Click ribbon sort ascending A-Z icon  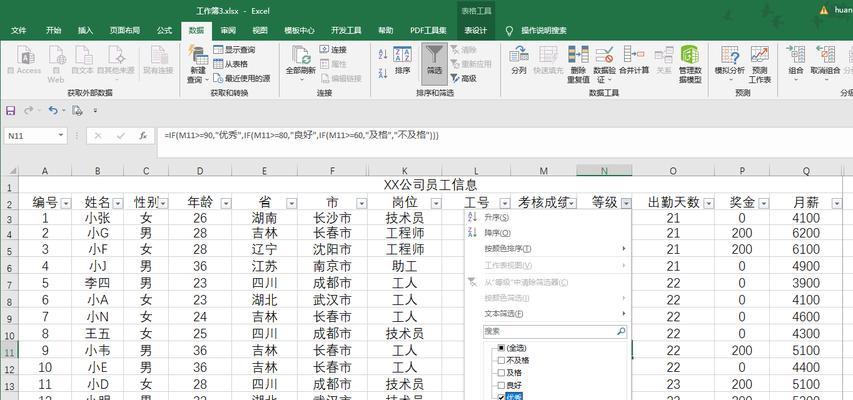[382, 54]
